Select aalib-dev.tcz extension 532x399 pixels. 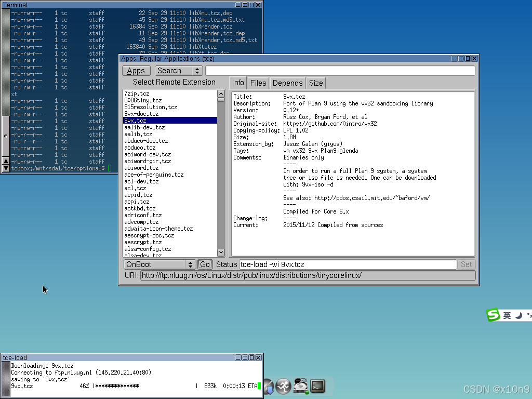pos(170,127)
